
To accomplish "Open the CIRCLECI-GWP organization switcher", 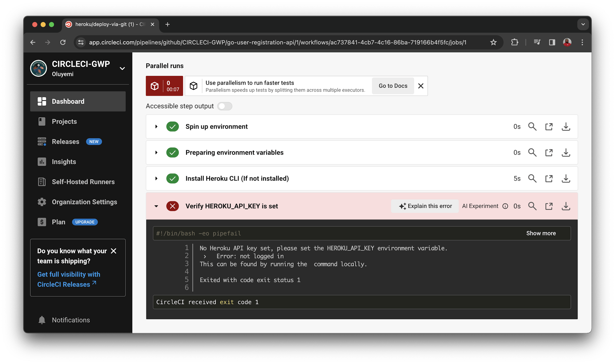I will coord(122,68).
